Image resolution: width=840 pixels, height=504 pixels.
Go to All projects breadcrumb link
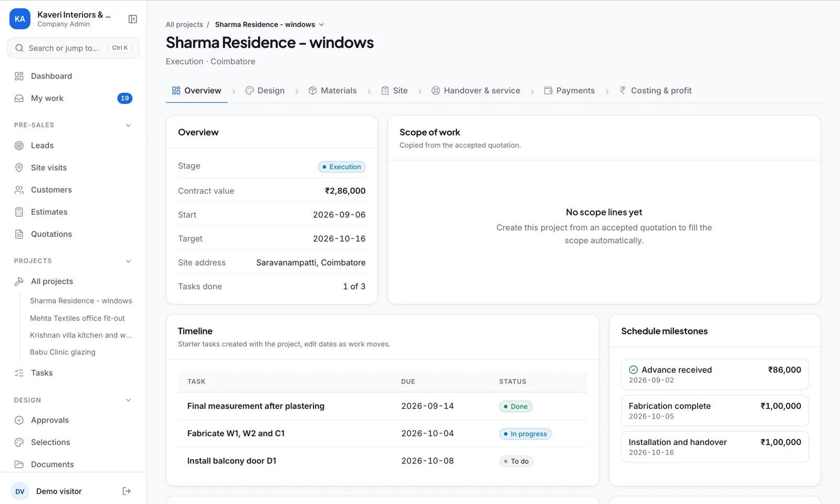[184, 25]
